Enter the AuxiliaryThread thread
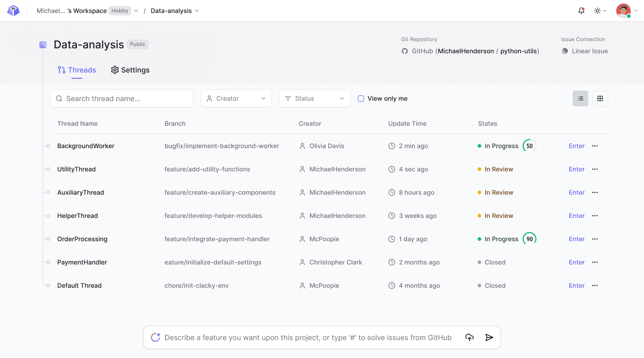644x358 pixels. [x=576, y=192]
